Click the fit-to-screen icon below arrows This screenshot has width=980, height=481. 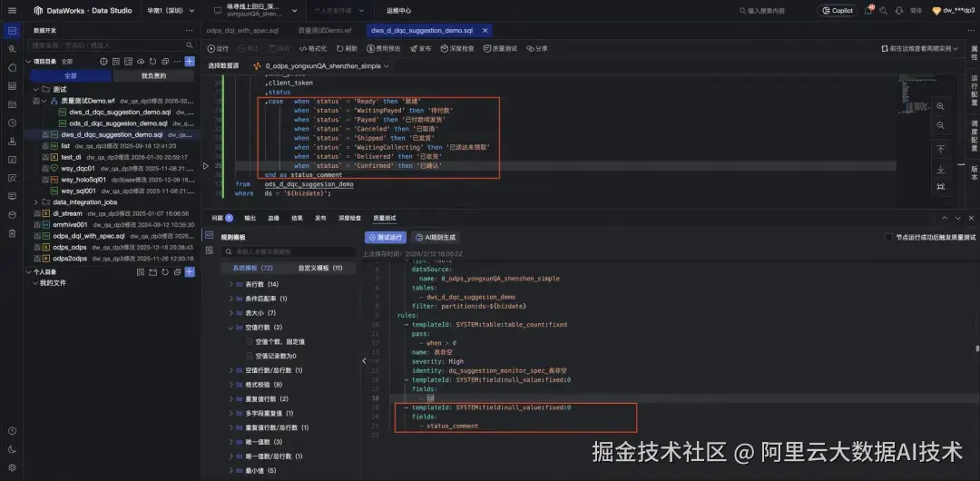pos(941,186)
